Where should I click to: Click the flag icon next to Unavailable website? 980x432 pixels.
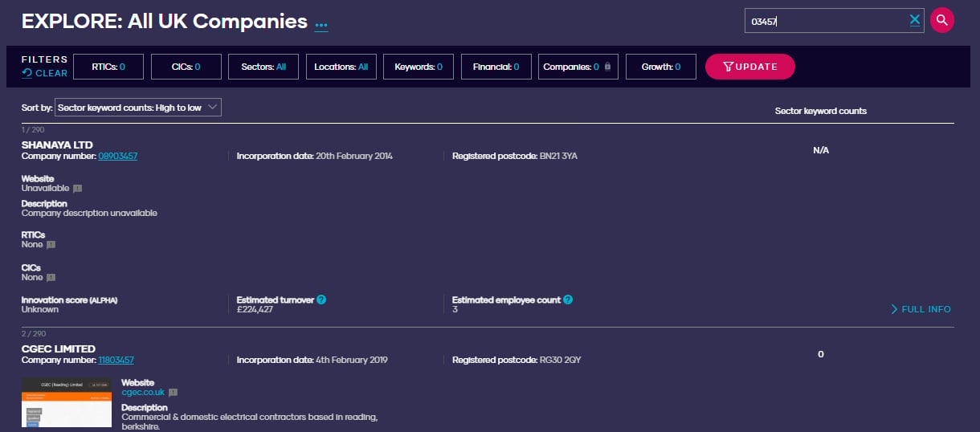[78, 189]
